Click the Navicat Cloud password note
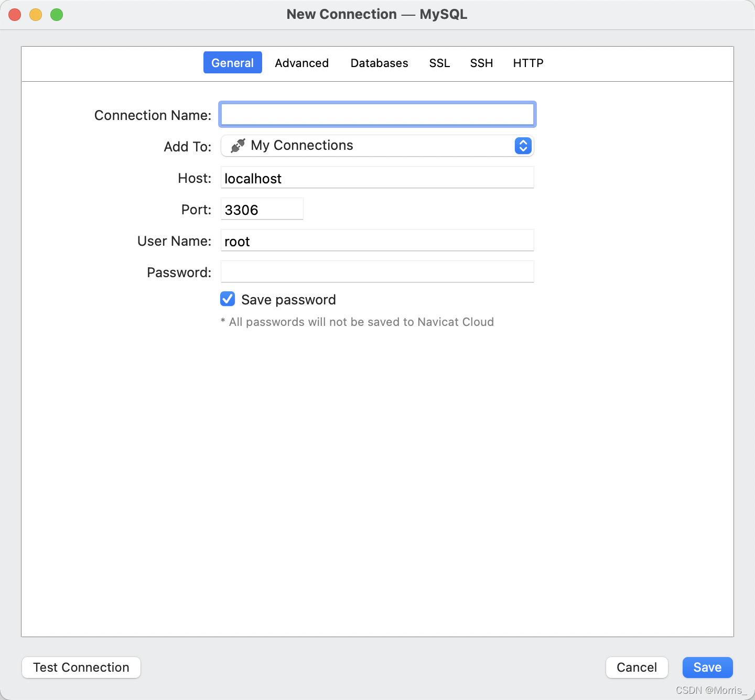Viewport: 755px width, 700px height. (357, 322)
